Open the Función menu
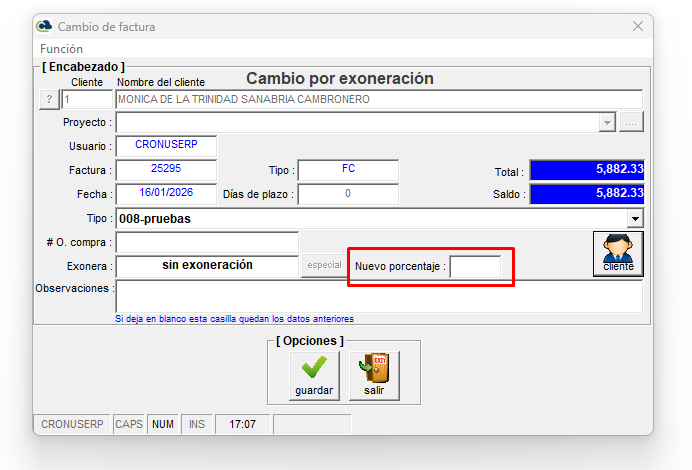This screenshot has height=470, width=692. (61, 49)
